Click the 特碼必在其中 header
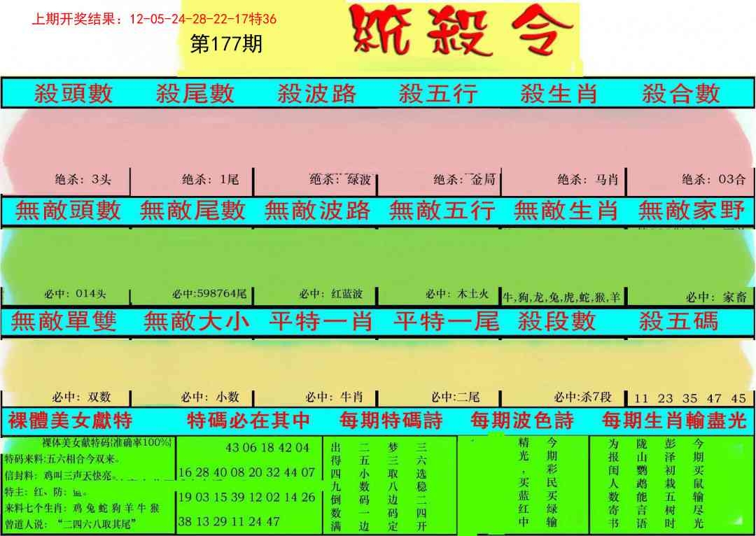The image size is (756, 536). pyautogui.click(x=248, y=421)
